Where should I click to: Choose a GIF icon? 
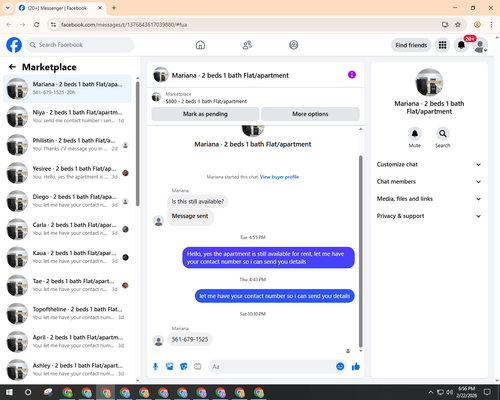point(198,367)
